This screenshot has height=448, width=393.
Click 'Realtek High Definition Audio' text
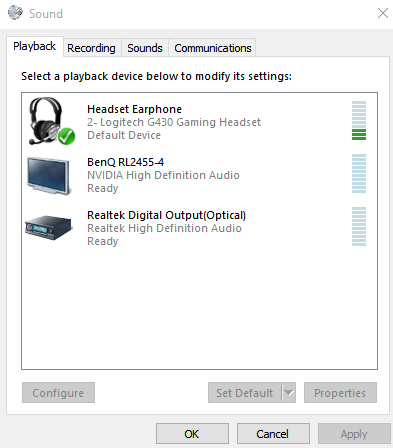[164, 228]
